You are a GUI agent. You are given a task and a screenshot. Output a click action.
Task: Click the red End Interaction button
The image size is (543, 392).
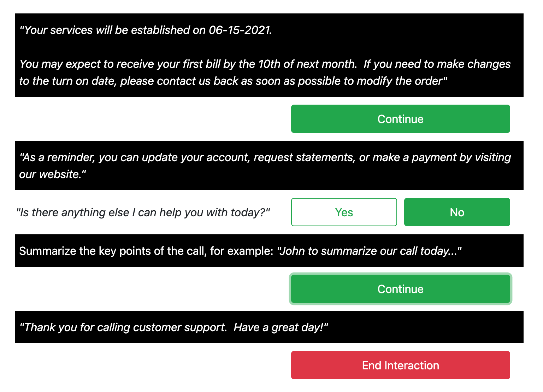click(400, 365)
